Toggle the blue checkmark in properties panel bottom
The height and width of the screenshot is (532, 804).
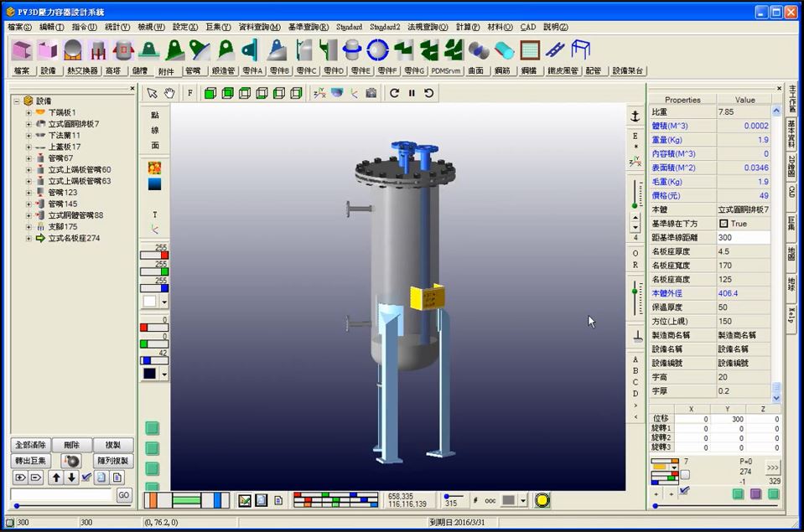pyautogui.click(x=684, y=491)
